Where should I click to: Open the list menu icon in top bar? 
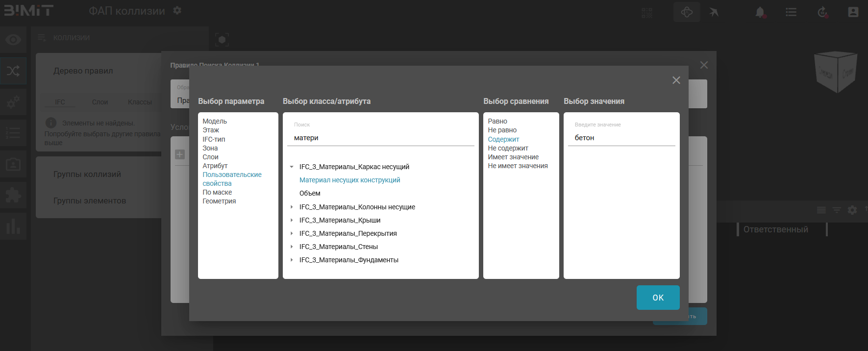tap(791, 12)
